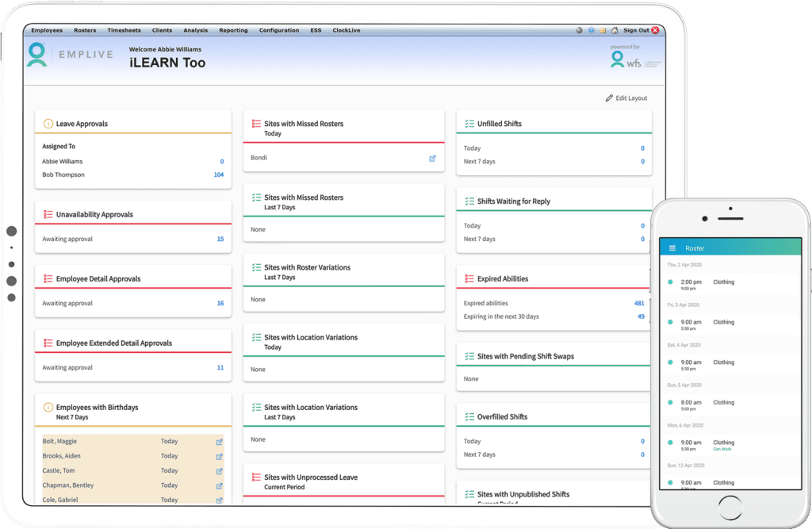812x529 pixels.
Task: Open Expired abilities count 481
Action: (640, 303)
